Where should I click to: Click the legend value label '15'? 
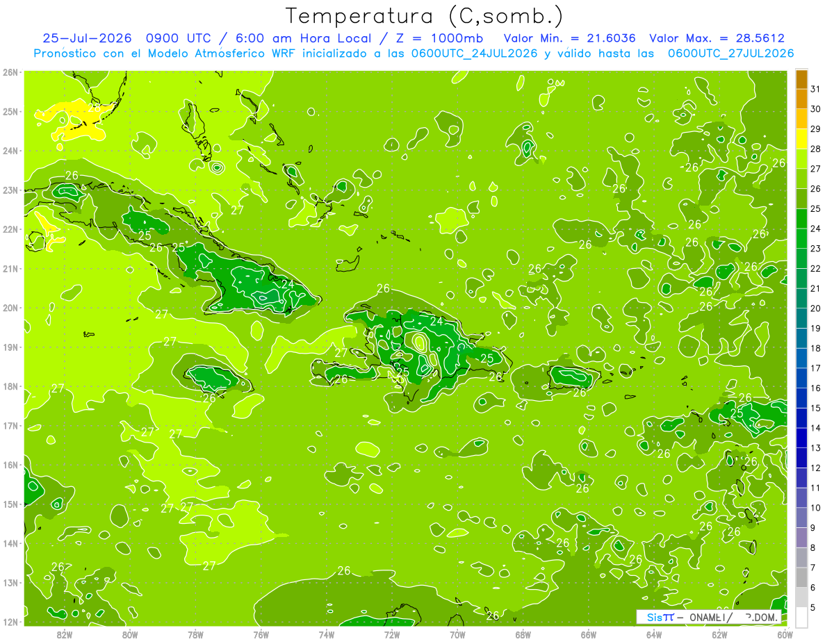click(815, 408)
